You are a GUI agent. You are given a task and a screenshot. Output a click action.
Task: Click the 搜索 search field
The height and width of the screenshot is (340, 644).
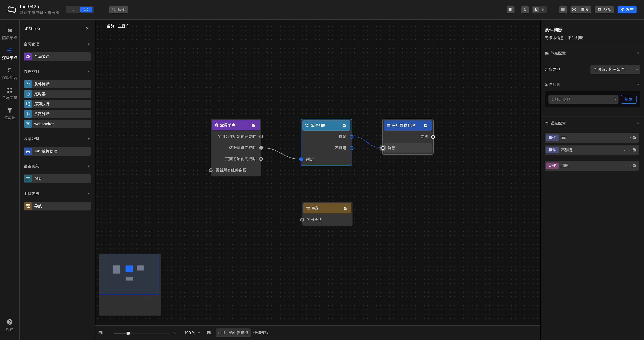[x=119, y=9]
